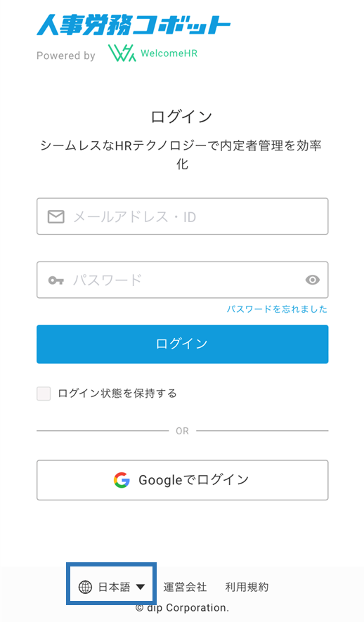Open the パスワードを忘れました link

(277, 309)
